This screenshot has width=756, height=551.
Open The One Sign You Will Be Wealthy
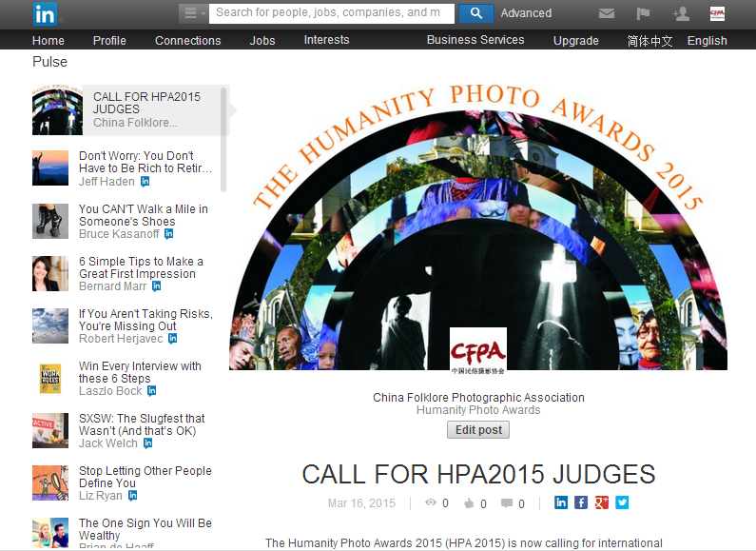pos(145,529)
